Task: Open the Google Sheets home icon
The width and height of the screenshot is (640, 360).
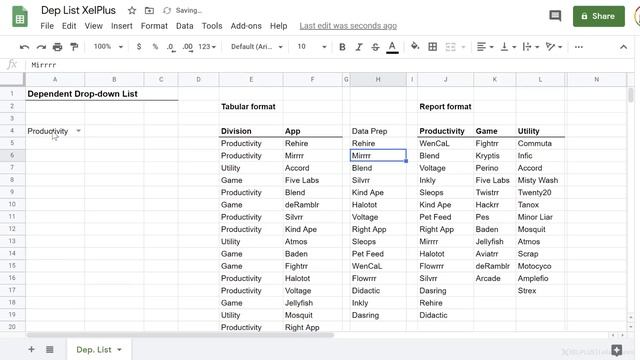Action: click(x=20, y=18)
